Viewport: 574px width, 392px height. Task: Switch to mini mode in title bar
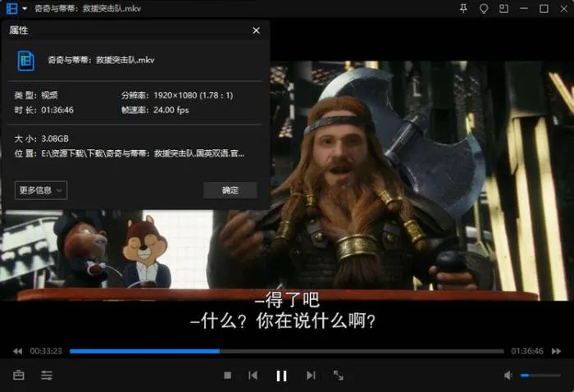coord(503,8)
